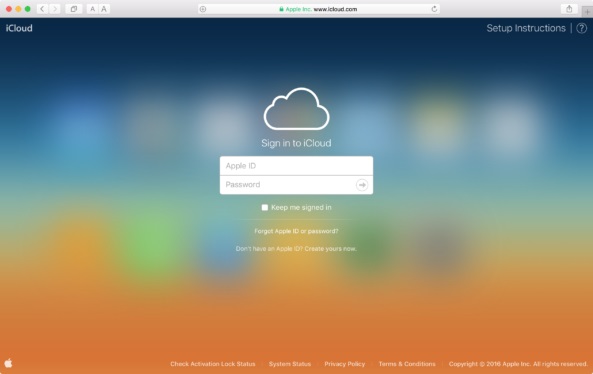Open the Share icon in Safari toolbar

point(569,9)
